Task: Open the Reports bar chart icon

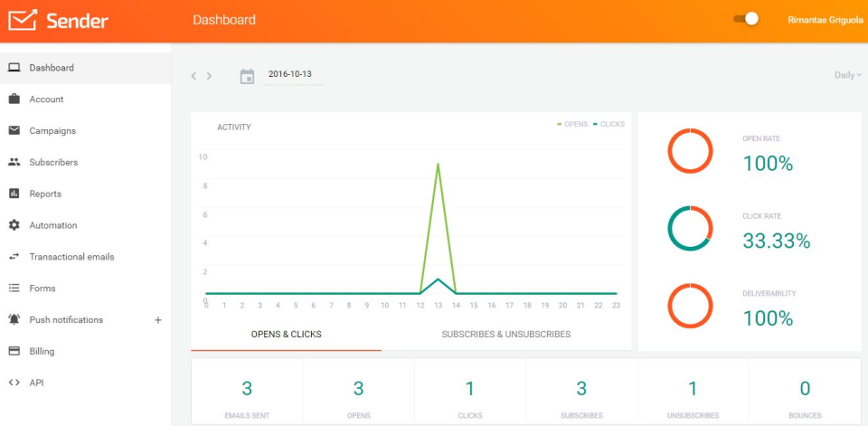Action: tap(14, 194)
